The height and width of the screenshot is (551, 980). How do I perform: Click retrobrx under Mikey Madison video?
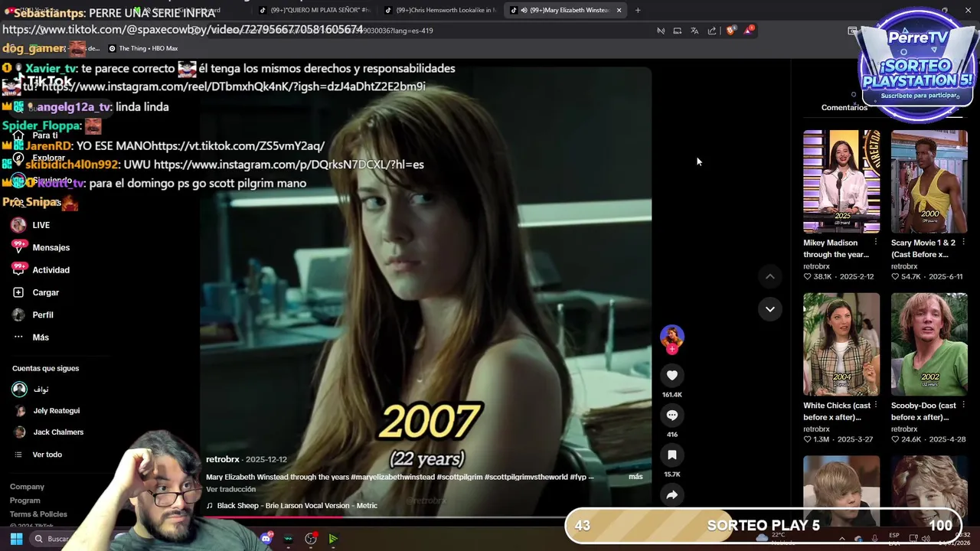[x=816, y=266]
